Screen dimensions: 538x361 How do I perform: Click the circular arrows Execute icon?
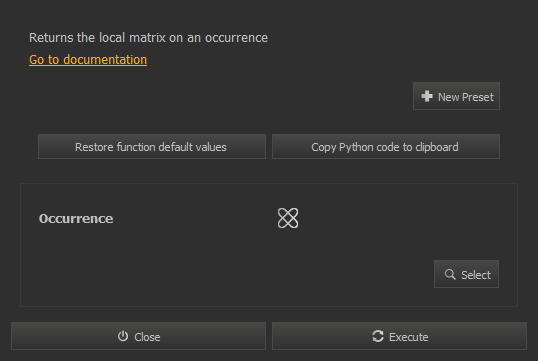378,336
